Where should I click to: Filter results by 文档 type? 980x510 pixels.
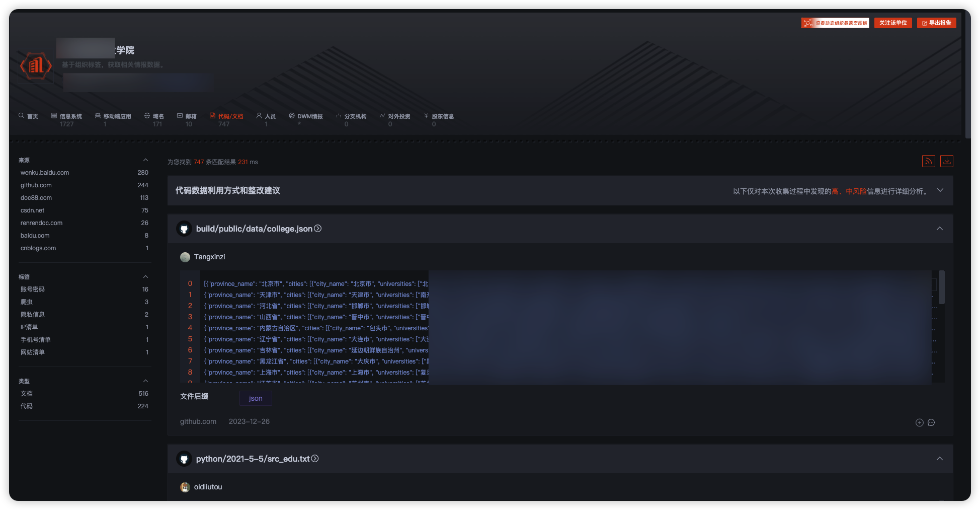[27, 394]
